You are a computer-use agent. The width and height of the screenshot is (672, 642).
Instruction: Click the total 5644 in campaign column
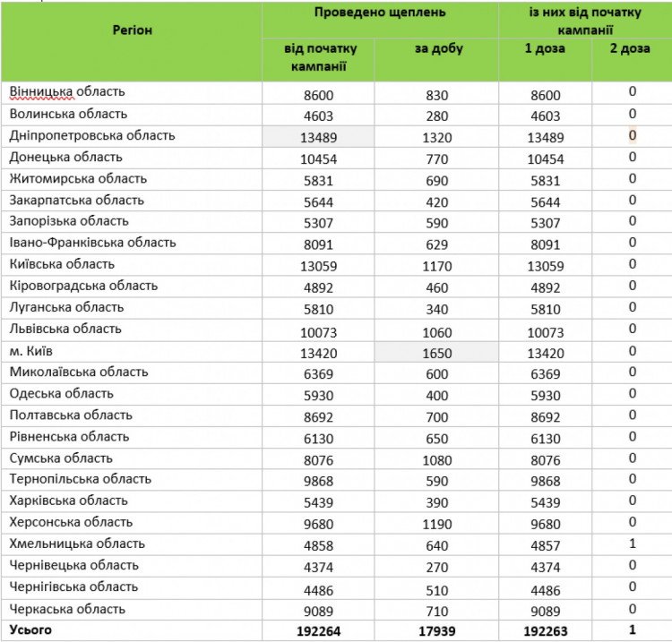pos(318,202)
